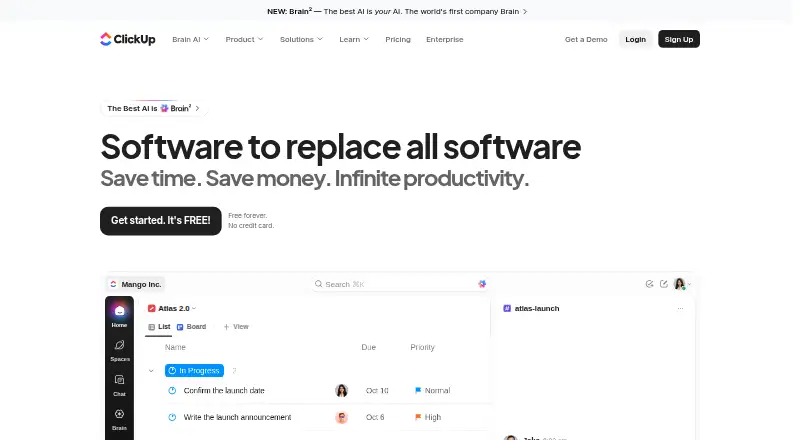Click assignee avatar on Write the launch announcement
Viewport: 800px width, 440px height.
pos(341,417)
